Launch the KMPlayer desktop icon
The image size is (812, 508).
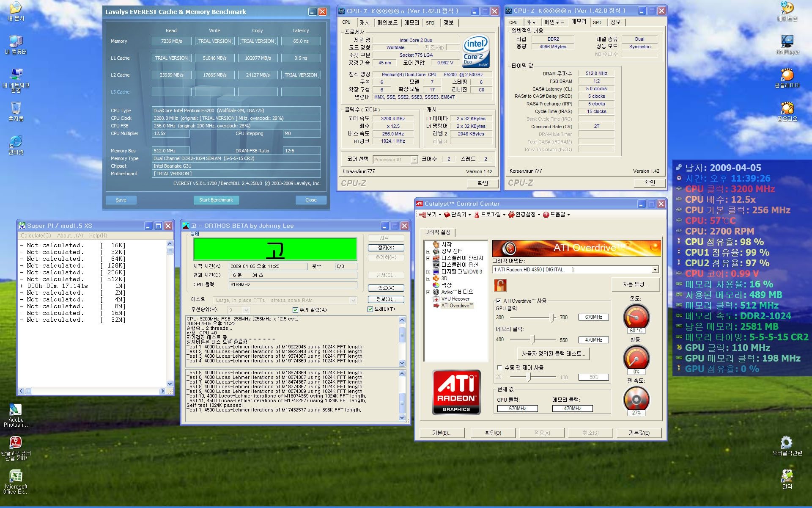[x=787, y=44]
